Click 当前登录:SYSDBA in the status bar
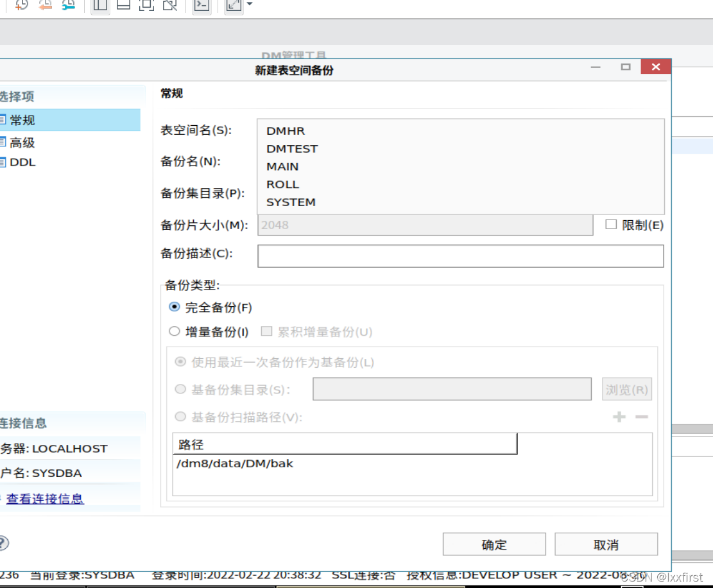 82,575
